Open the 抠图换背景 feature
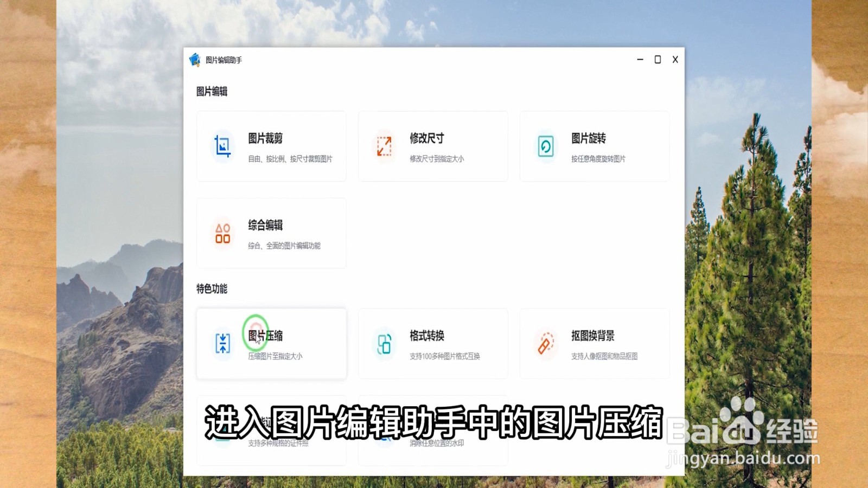 (594, 344)
